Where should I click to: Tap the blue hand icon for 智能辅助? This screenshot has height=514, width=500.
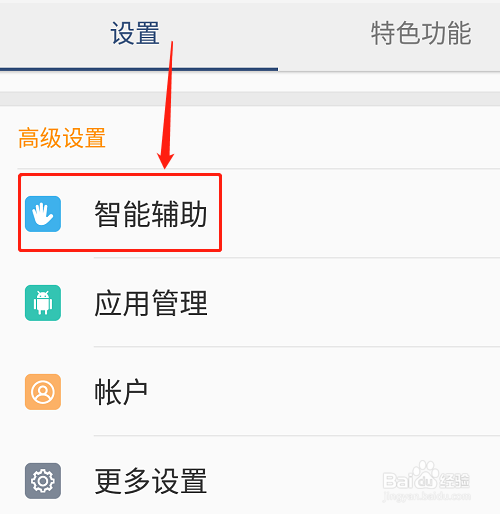(x=43, y=214)
